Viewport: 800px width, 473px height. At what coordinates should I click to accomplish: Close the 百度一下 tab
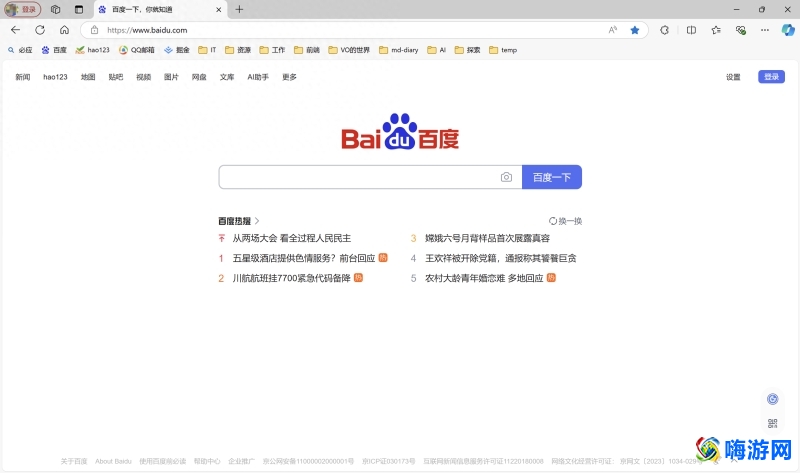click(218, 9)
